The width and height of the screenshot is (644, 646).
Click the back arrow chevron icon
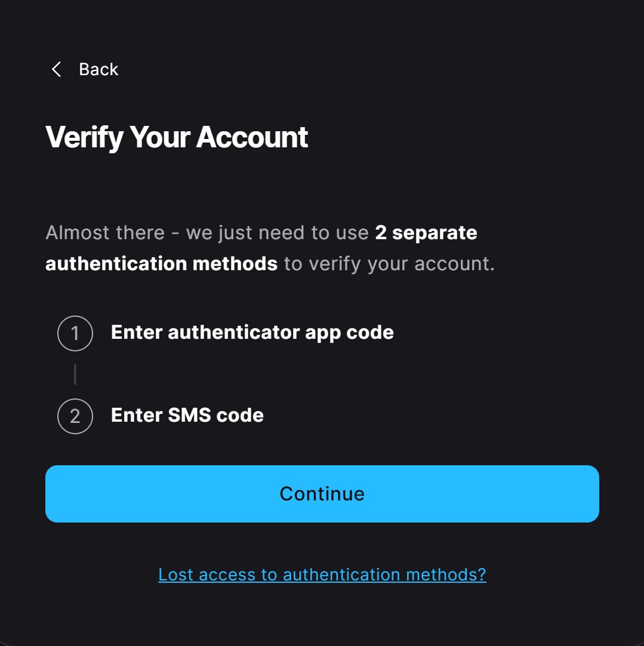(x=56, y=69)
